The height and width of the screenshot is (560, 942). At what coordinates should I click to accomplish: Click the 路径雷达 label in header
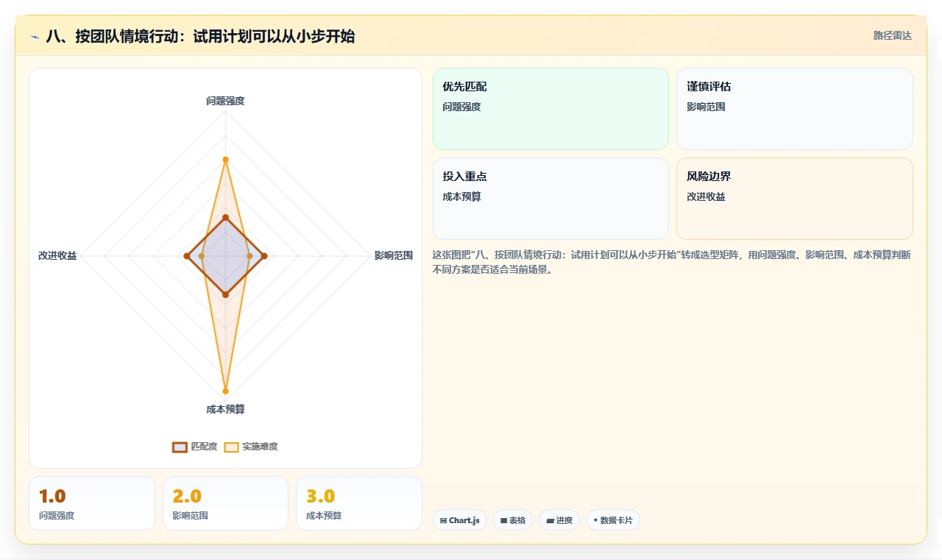892,35
